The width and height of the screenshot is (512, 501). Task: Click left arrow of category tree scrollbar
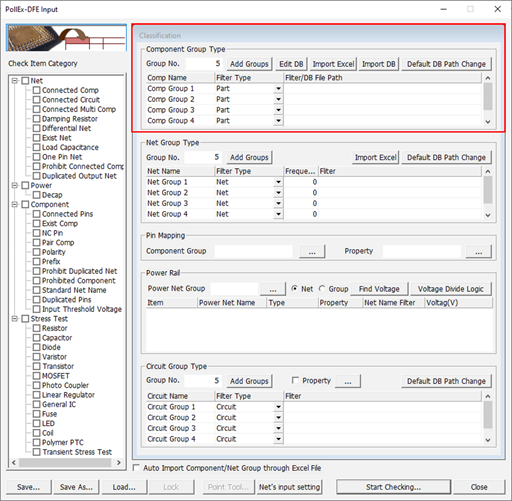coord(14,463)
